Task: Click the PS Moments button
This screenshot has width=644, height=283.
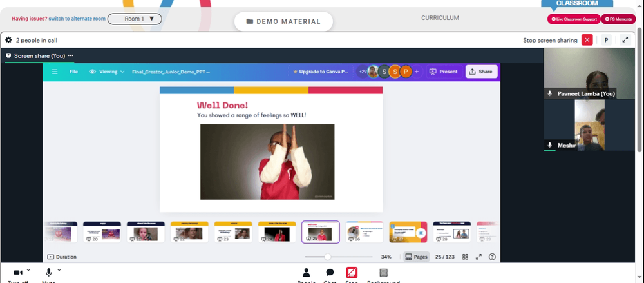Action: tap(618, 19)
